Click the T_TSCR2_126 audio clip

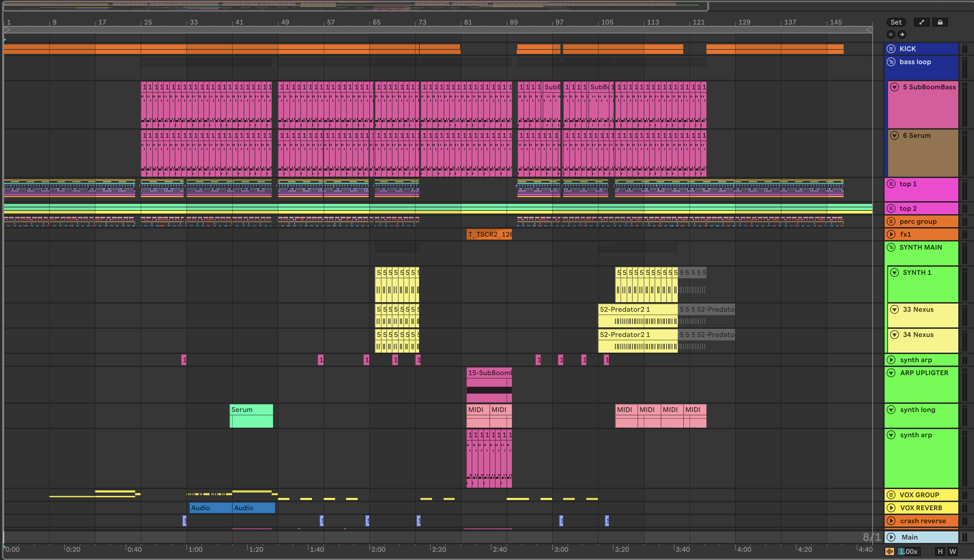[489, 234]
